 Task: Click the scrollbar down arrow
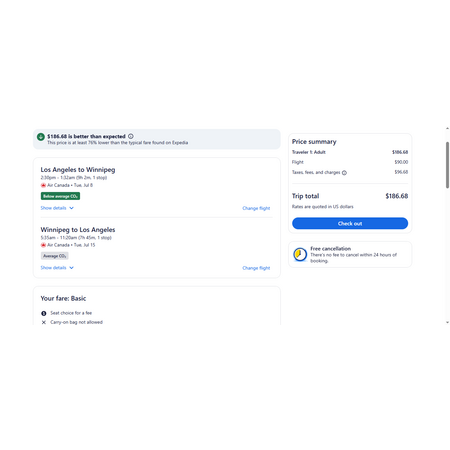[x=447, y=322]
